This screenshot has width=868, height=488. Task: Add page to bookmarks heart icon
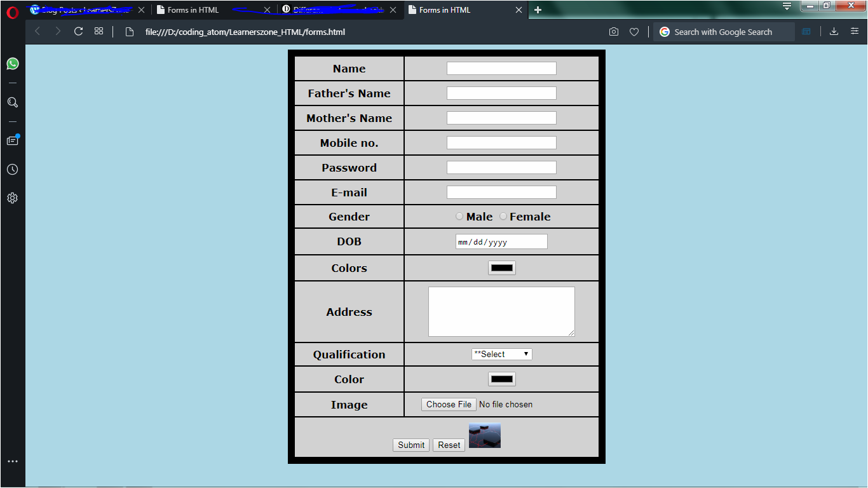pos(634,32)
